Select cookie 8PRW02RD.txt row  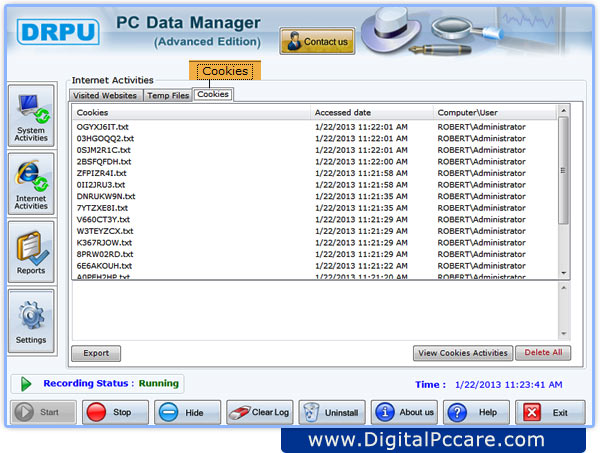tap(315, 254)
